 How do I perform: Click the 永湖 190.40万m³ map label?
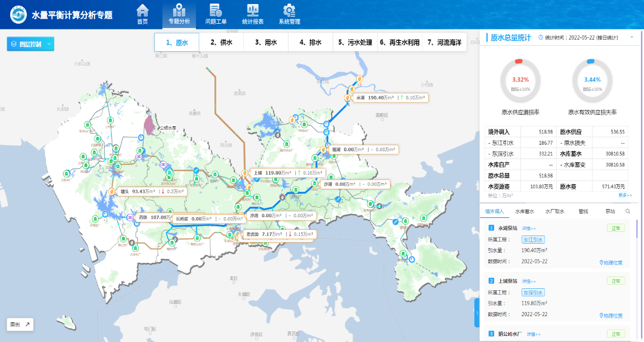[x=390, y=98]
